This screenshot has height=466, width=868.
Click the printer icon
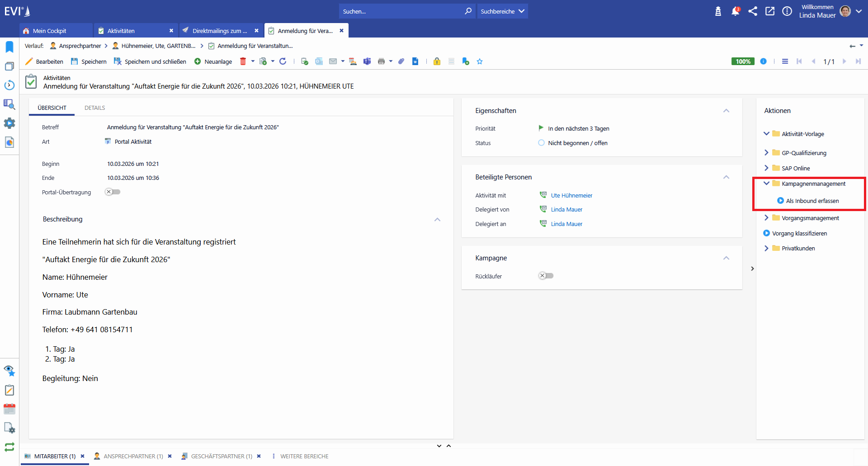[x=381, y=61]
